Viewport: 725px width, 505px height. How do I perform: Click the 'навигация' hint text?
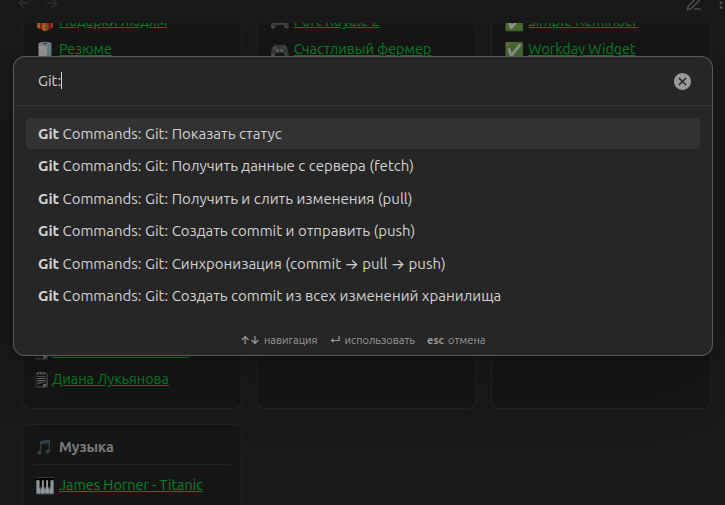[x=290, y=340]
